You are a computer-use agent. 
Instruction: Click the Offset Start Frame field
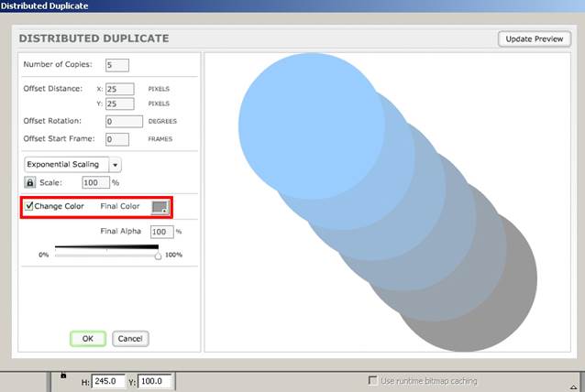pos(117,139)
